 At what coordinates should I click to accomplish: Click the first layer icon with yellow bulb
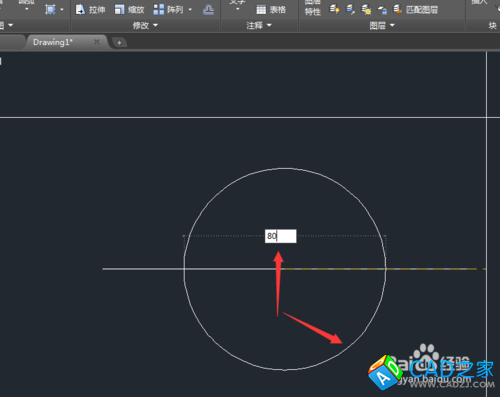pos(334,9)
